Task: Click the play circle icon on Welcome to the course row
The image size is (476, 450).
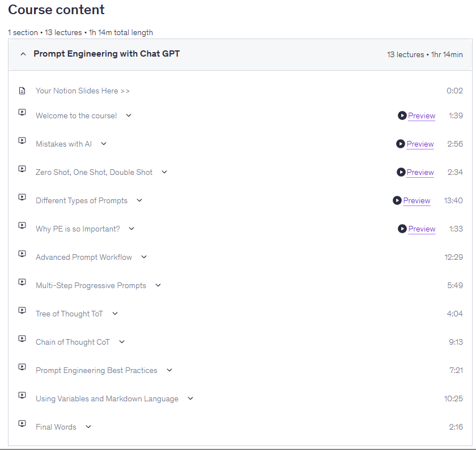Action: [402, 115]
